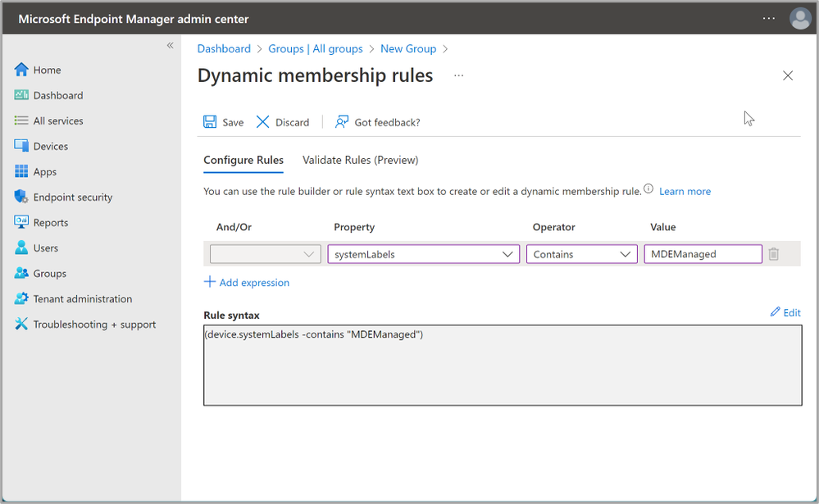Open the Operator dropdown showing Contains
The image size is (819, 504).
pyautogui.click(x=582, y=254)
